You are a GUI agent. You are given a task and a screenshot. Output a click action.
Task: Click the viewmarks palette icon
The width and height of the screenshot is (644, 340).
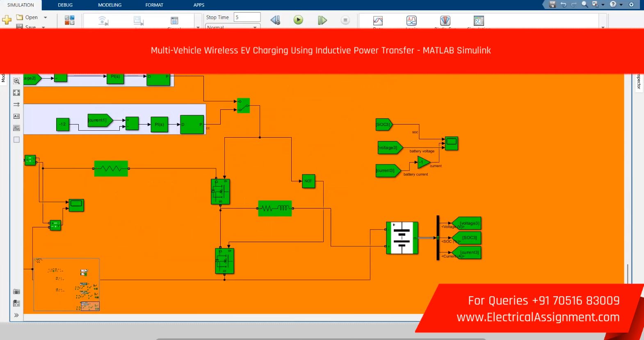pos(16,303)
